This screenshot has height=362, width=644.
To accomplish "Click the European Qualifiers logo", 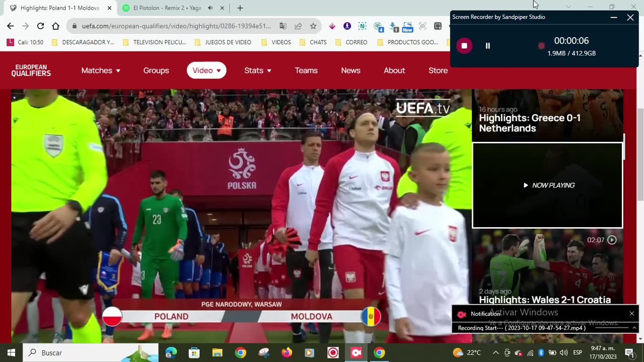I will point(31,70).
